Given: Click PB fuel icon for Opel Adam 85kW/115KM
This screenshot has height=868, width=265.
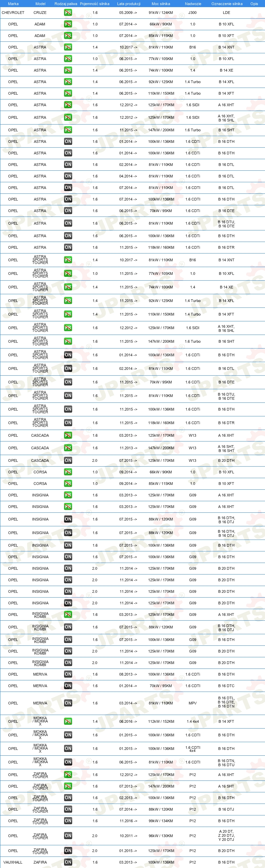Looking at the screenshot, I should coord(68,36).
